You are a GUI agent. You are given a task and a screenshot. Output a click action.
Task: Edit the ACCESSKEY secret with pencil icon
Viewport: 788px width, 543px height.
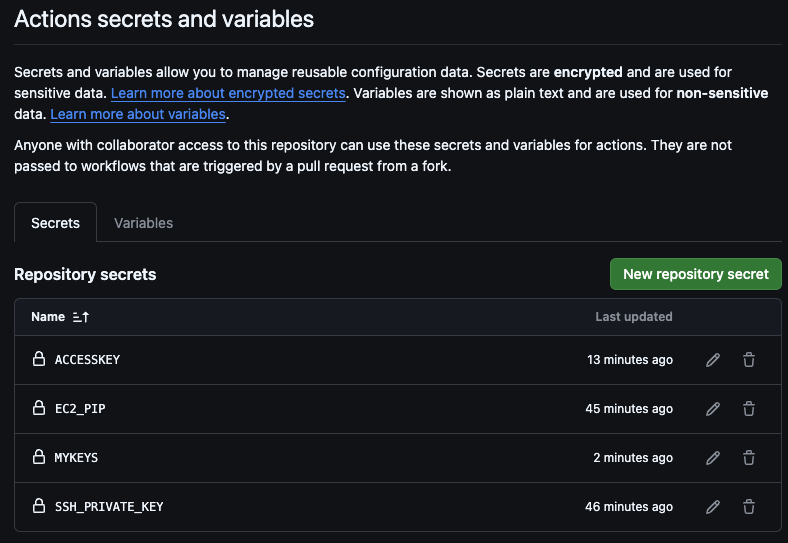coord(713,360)
